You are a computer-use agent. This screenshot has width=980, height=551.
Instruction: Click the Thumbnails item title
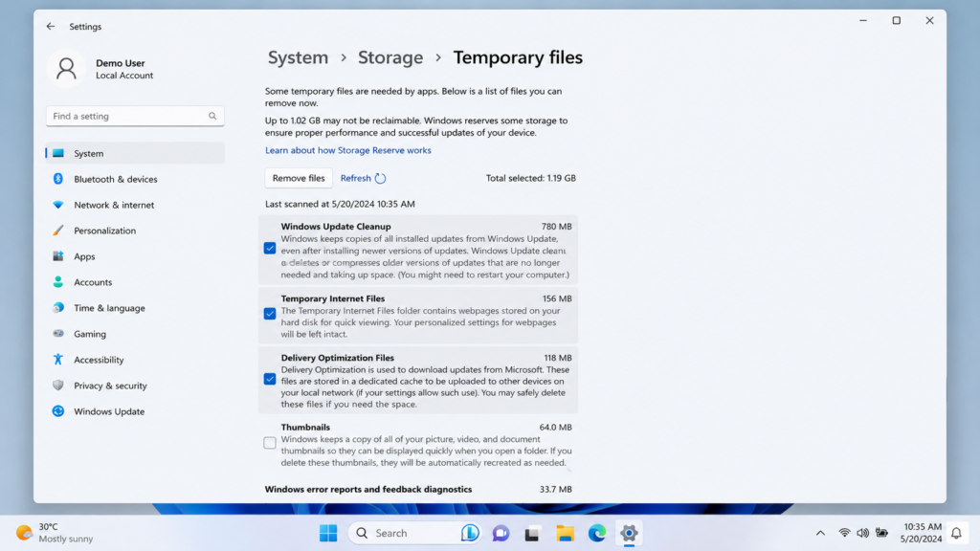point(305,428)
